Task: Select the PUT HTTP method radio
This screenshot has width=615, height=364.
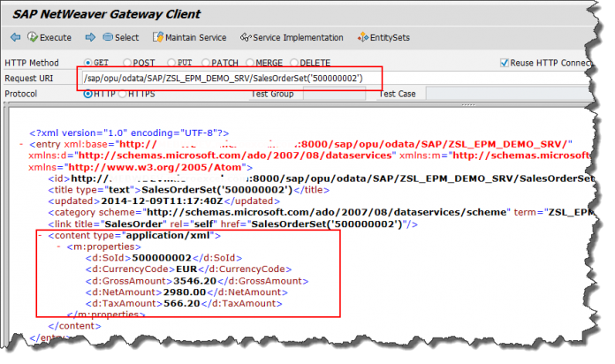Action: (171, 63)
